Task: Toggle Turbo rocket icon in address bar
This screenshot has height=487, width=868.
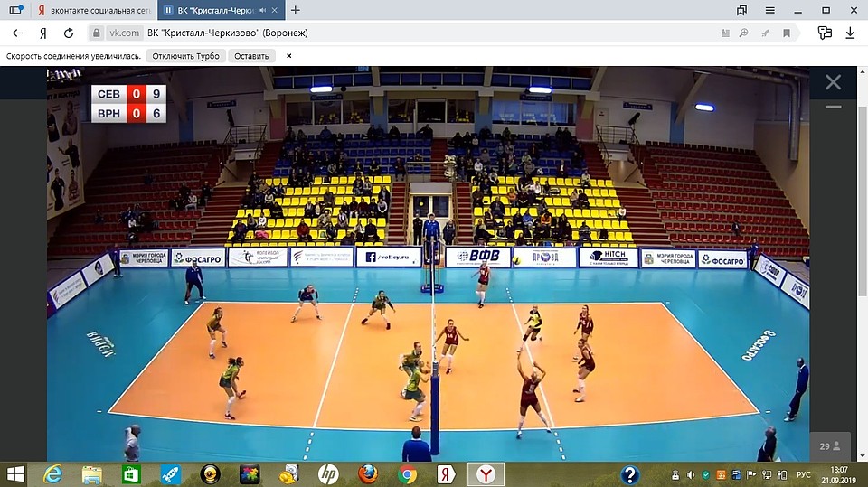Action: (x=766, y=33)
